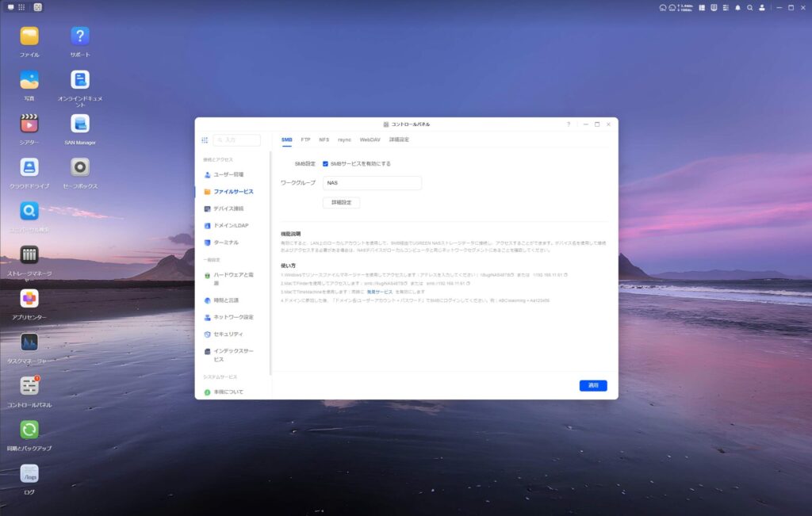Open the アプリセンター (App Center) icon
The height and width of the screenshot is (516, 812).
coord(29,299)
